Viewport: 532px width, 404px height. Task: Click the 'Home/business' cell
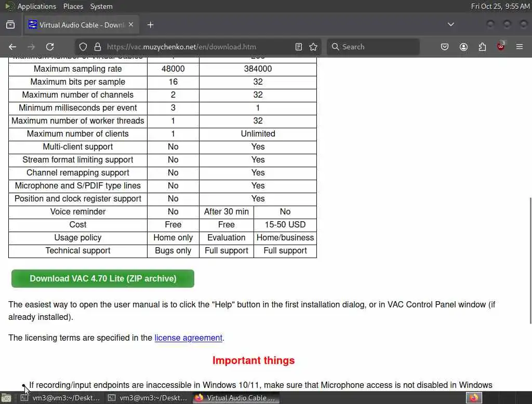[285, 237]
